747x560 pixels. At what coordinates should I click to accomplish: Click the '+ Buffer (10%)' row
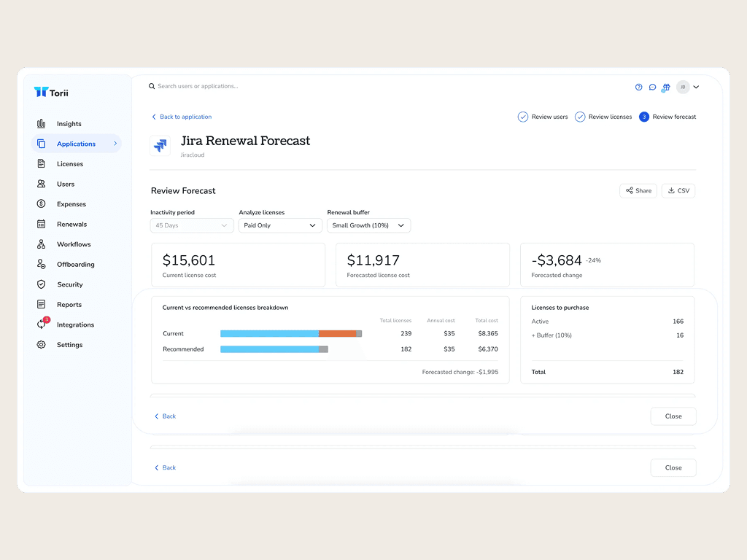[608, 335]
